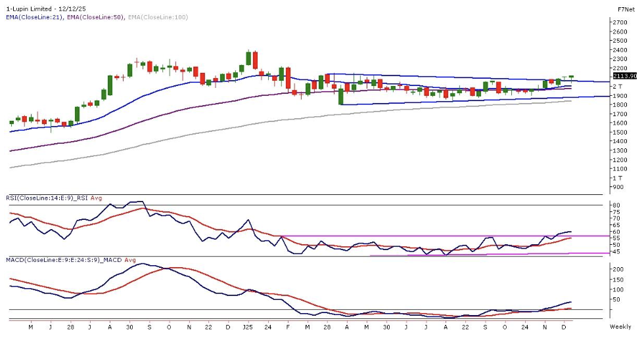Click the 2700 level on price axis
The width and height of the screenshot is (644, 340).
pos(618,22)
